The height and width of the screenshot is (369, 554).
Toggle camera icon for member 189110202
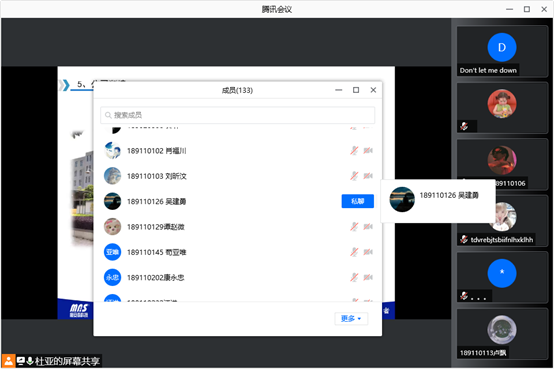tap(368, 277)
